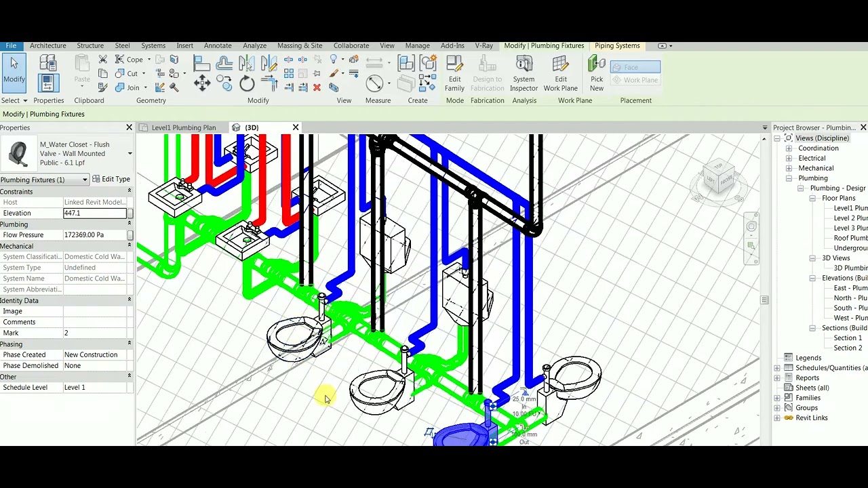This screenshot has width=868, height=488.
Task: Open the Annotate ribbon tab
Action: coord(218,45)
